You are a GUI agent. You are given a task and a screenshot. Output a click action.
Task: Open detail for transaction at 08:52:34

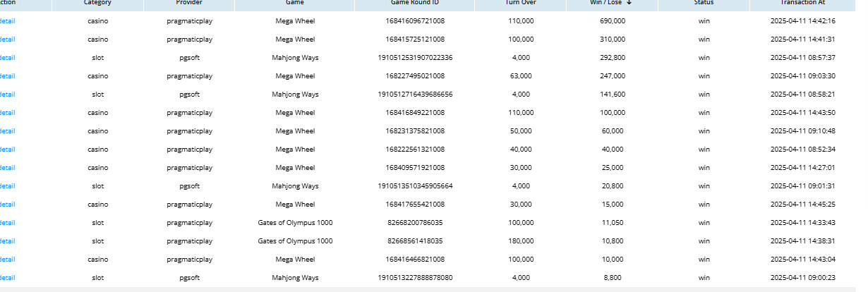pyautogui.click(x=7, y=150)
